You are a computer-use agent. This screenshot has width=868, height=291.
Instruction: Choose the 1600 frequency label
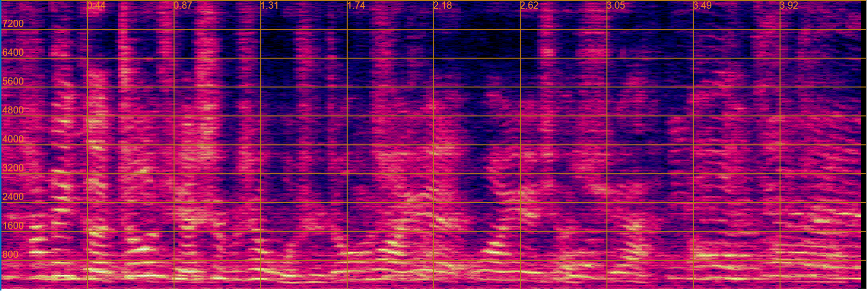click(13, 226)
